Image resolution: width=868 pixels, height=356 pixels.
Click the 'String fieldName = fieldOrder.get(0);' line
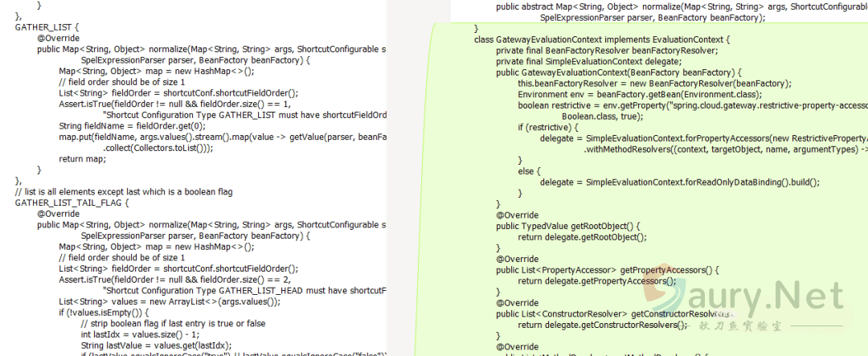click(132, 126)
